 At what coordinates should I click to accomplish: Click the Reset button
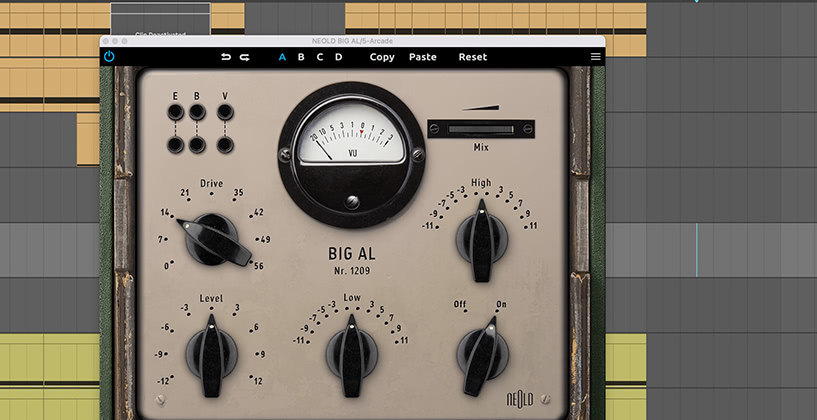coord(473,57)
